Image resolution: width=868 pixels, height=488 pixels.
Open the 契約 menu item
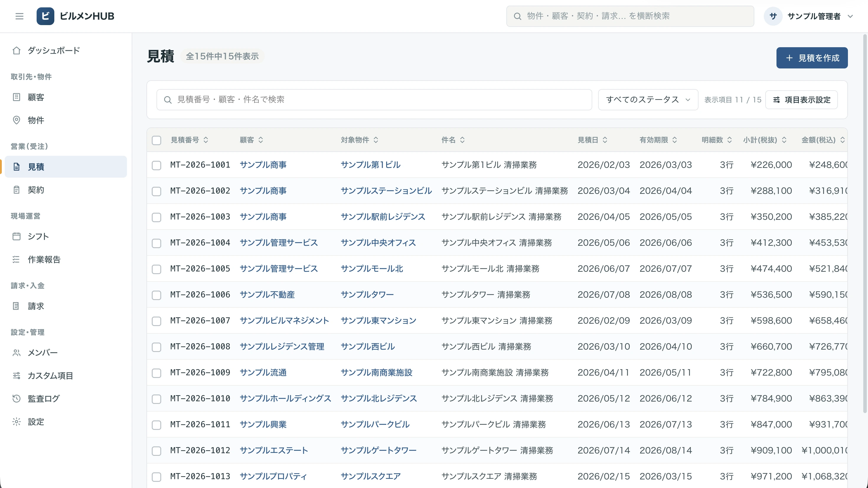coord(66,190)
